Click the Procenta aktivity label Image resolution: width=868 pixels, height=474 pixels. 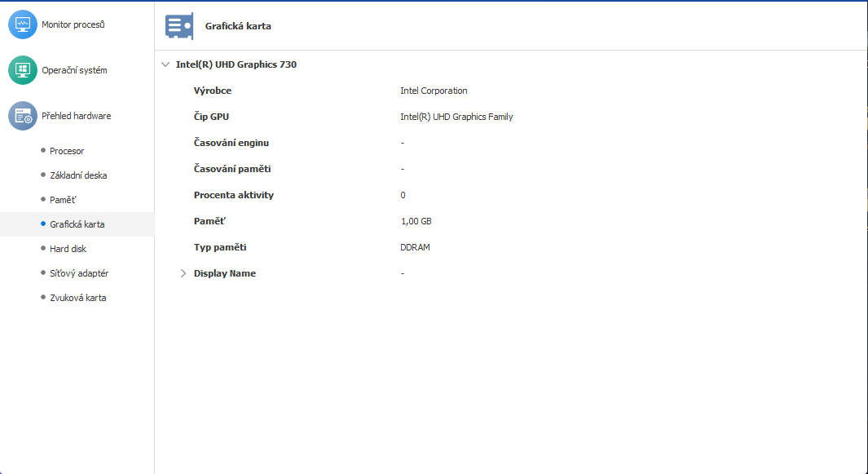point(234,195)
